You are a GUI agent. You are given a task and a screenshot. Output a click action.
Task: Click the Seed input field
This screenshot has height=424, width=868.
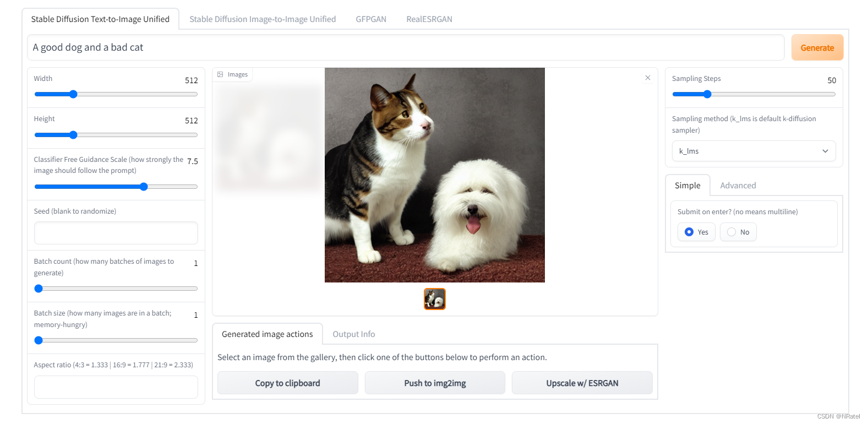point(116,233)
